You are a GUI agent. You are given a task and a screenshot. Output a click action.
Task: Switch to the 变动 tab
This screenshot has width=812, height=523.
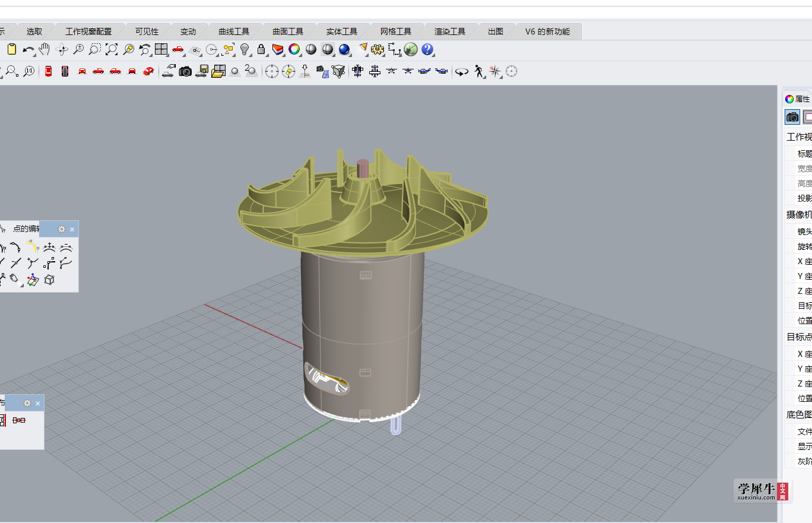pos(188,31)
